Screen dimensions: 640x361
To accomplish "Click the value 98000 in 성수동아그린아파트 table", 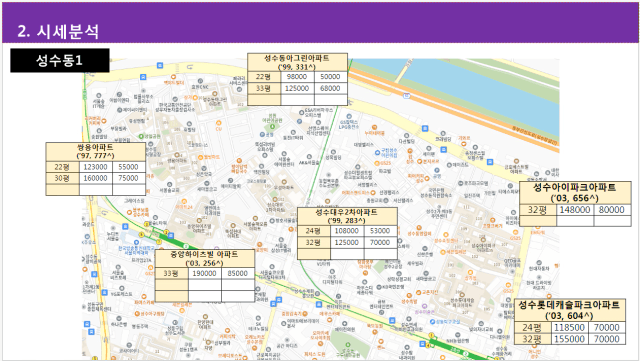I will point(297,77).
